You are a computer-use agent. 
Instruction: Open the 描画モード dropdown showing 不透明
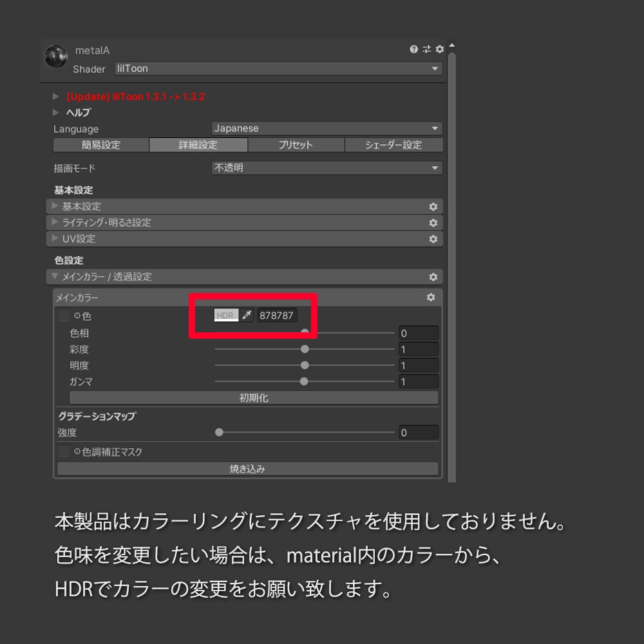click(325, 168)
